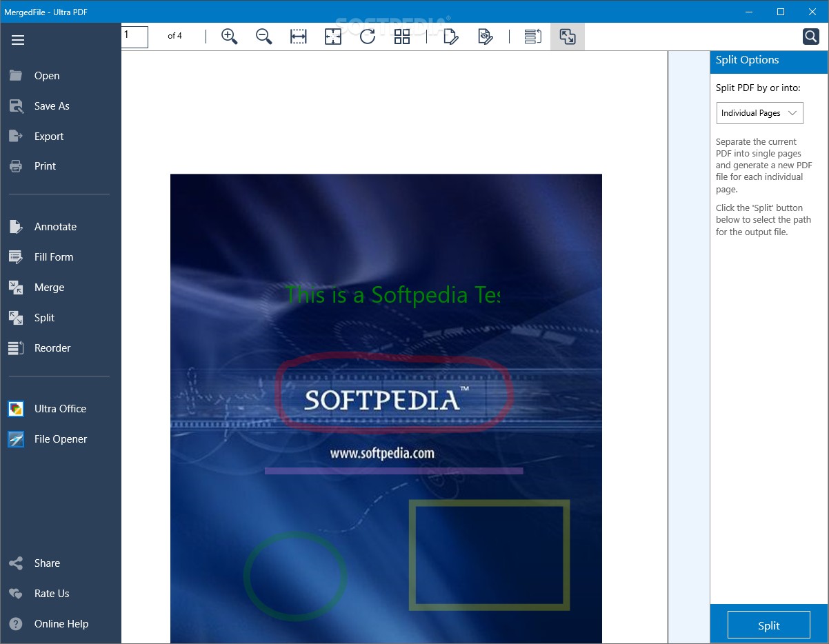Launch File Opener from the sidebar
Viewport: 829px width, 644px height.
[61, 439]
